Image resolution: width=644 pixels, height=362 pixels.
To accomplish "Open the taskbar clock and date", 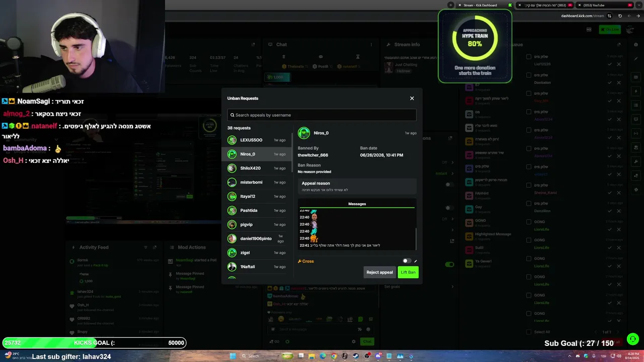I will pyautogui.click(x=631, y=356).
